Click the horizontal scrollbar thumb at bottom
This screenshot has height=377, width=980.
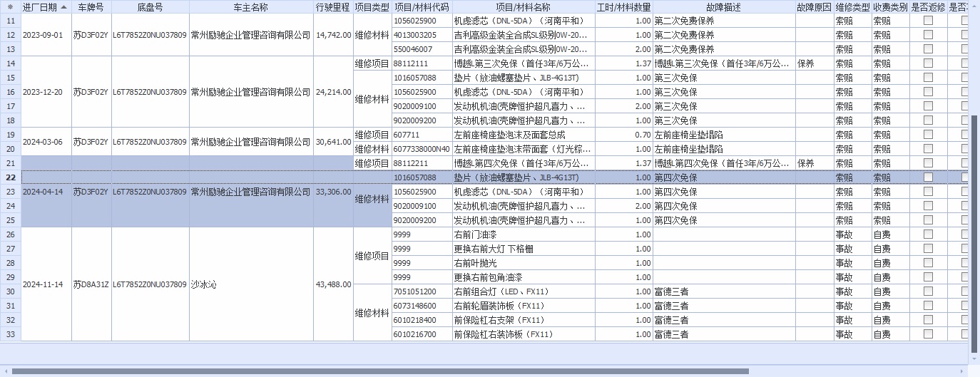(380, 371)
